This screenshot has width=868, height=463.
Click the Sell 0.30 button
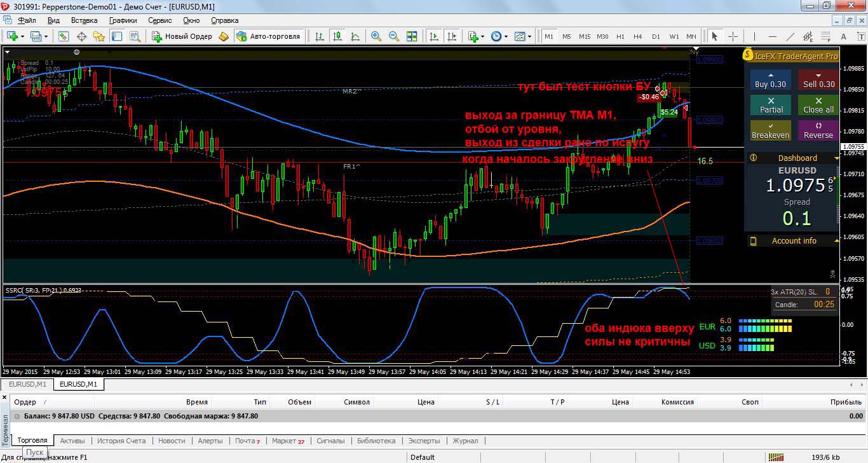[x=819, y=79]
